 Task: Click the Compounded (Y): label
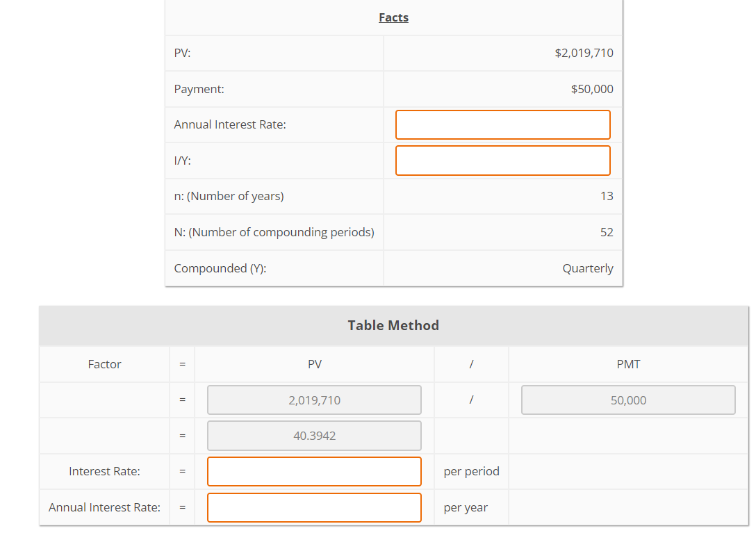point(220,268)
